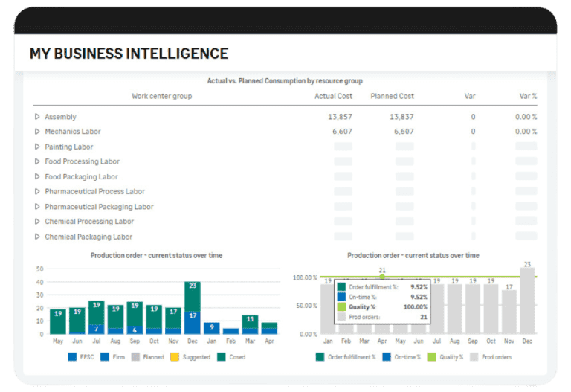
Task: Sort by the Actual Cost column header
Action: pyautogui.click(x=333, y=96)
